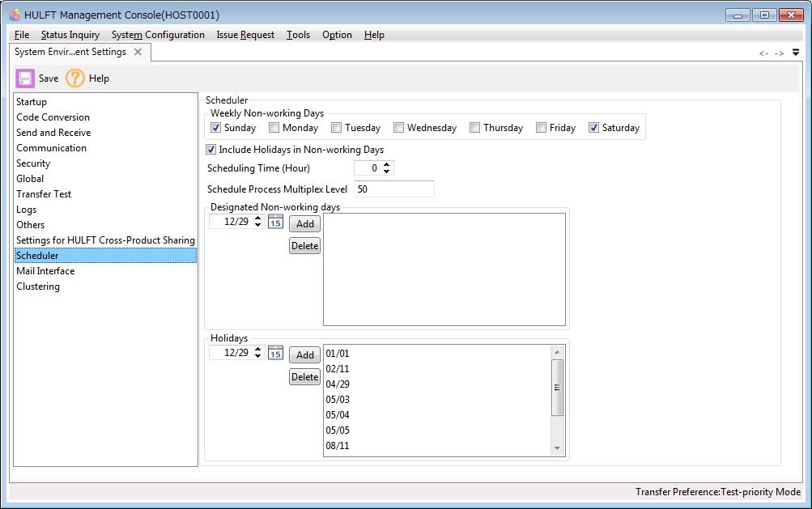Click the Save disk icon

point(25,78)
